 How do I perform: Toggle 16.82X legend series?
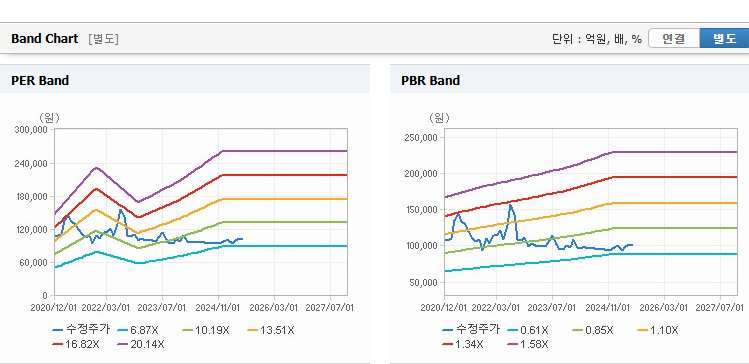click(76, 344)
